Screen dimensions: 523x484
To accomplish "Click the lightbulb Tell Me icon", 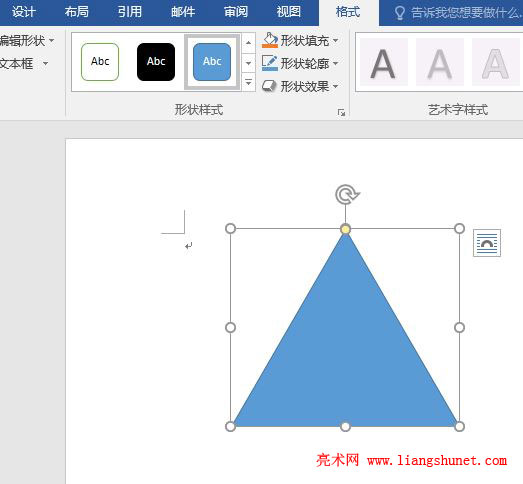I will [x=399, y=13].
